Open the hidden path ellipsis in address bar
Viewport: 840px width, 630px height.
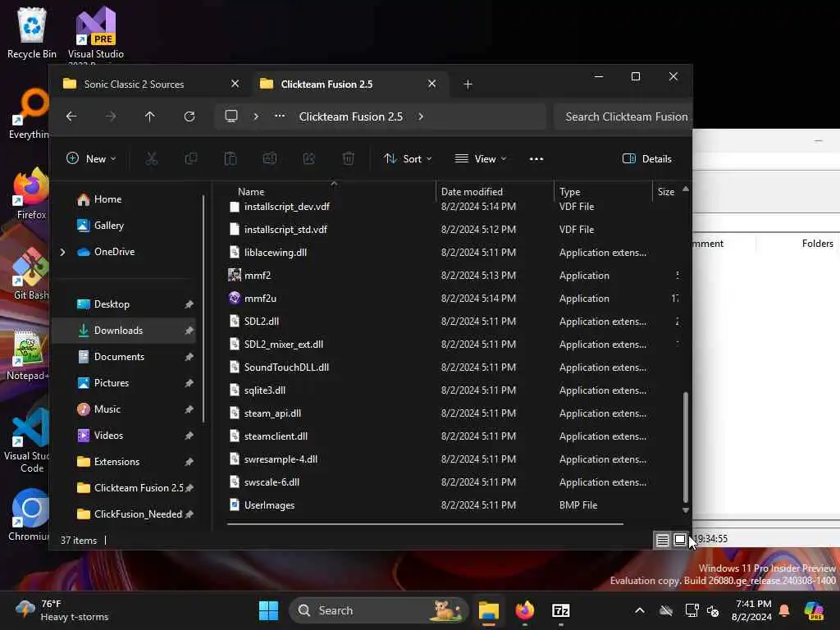[280, 116]
